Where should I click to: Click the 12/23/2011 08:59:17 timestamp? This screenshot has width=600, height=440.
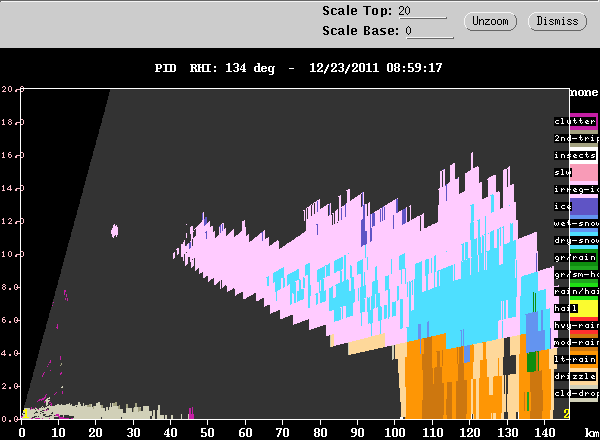[376, 68]
